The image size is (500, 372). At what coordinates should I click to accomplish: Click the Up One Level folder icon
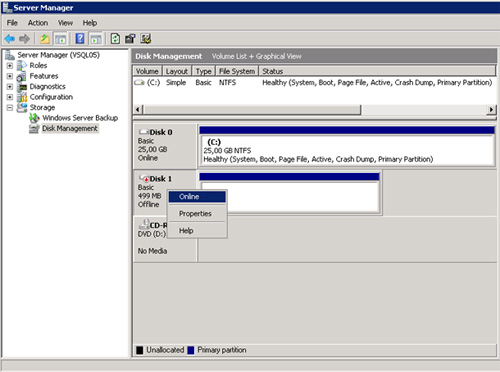click(45, 39)
